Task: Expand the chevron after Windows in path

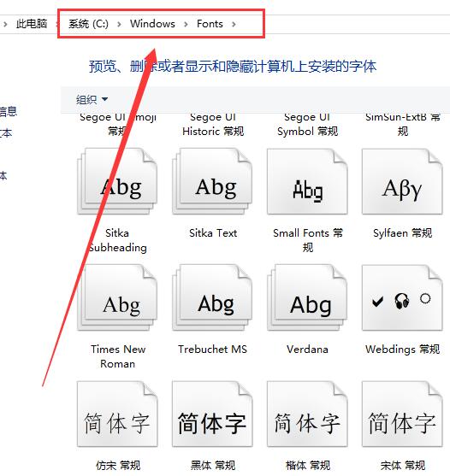Action: click(x=186, y=24)
